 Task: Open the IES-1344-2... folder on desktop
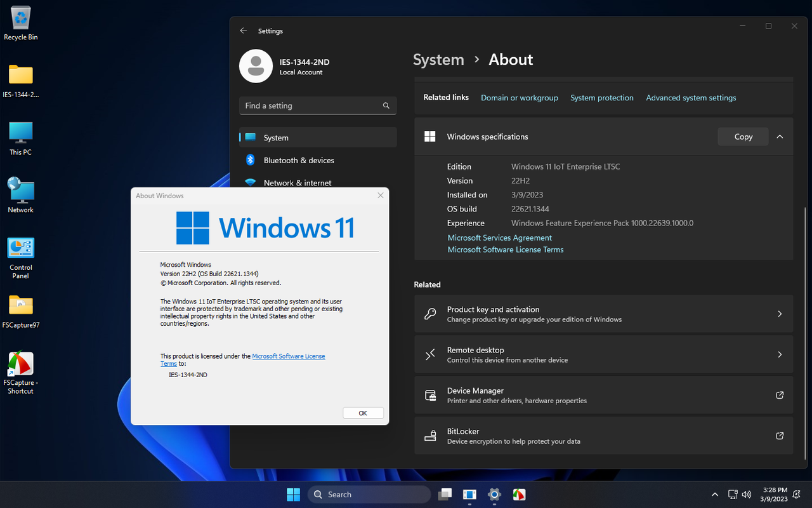[20, 81]
